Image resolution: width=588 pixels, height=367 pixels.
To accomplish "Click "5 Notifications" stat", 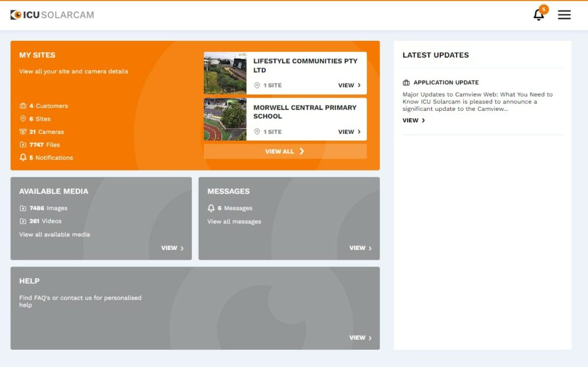I will pyautogui.click(x=51, y=157).
